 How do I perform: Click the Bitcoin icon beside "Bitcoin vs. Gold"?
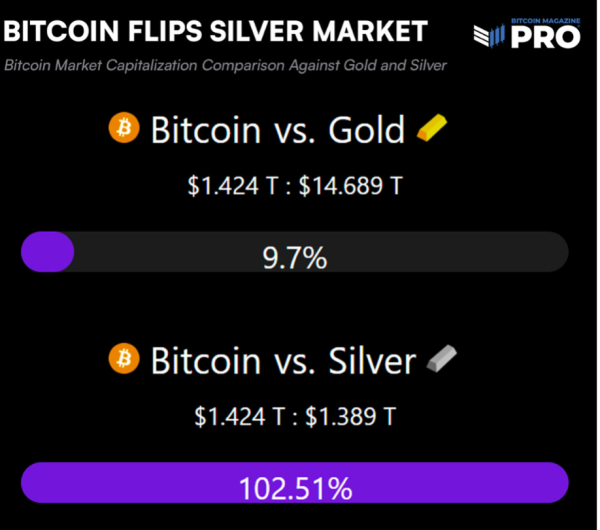(x=124, y=129)
